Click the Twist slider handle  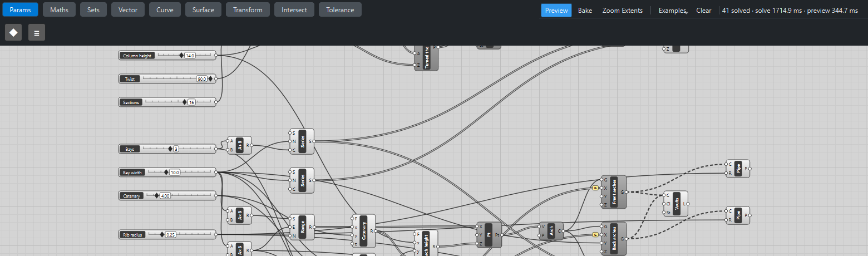pyautogui.click(x=210, y=78)
